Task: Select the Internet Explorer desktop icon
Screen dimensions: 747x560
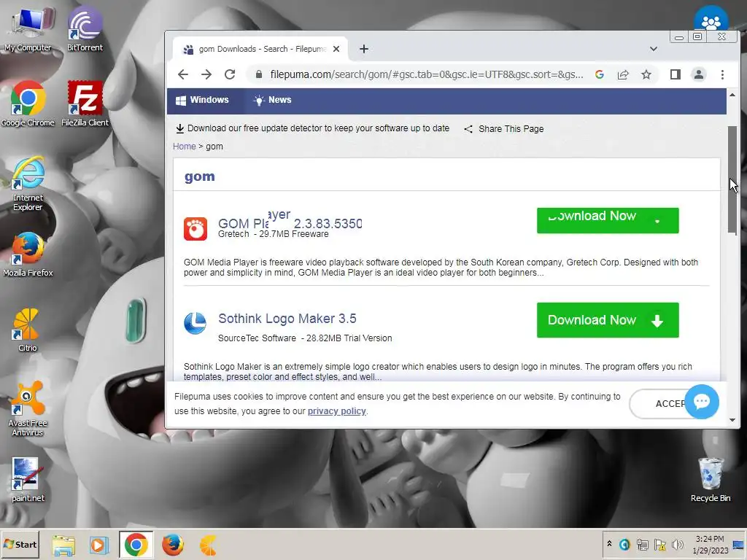Action: coord(28,184)
